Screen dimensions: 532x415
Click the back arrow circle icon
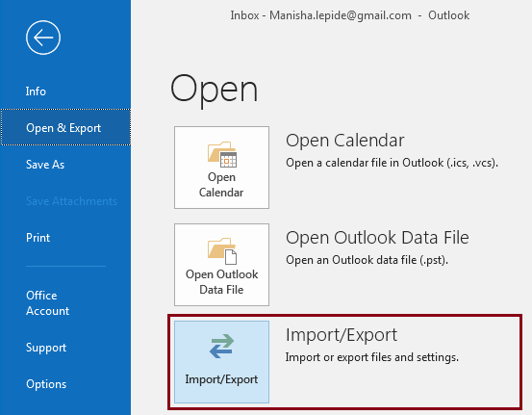(43, 38)
